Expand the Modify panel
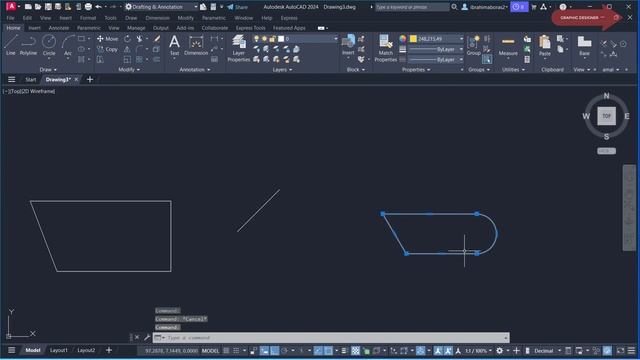The width and height of the screenshot is (640, 360). point(129,70)
